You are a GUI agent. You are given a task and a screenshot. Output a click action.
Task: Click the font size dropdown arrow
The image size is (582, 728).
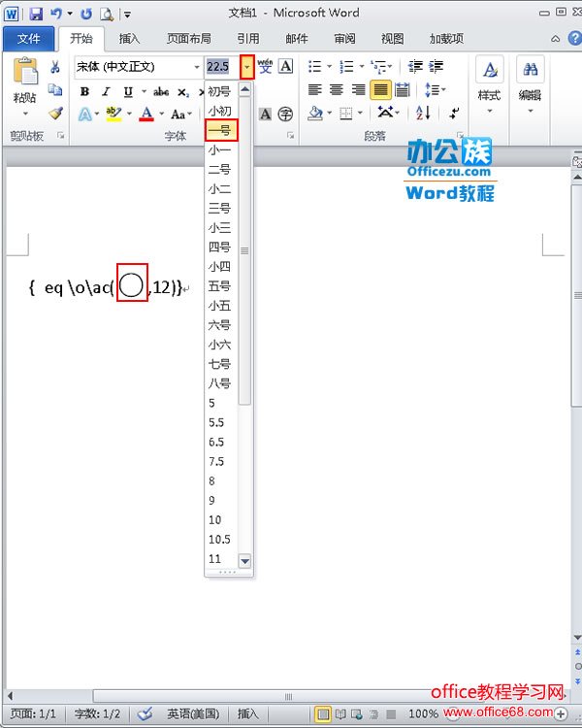247,67
